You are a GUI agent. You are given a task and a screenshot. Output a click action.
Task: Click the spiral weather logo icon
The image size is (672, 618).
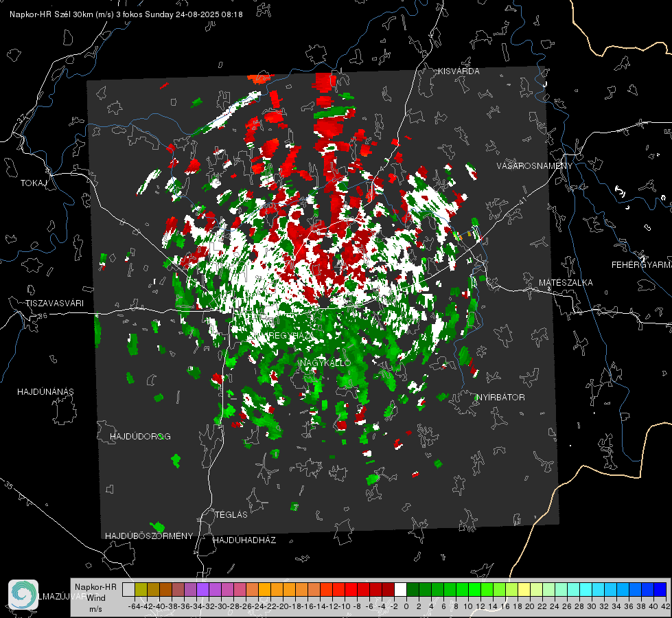[x=23, y=595]
